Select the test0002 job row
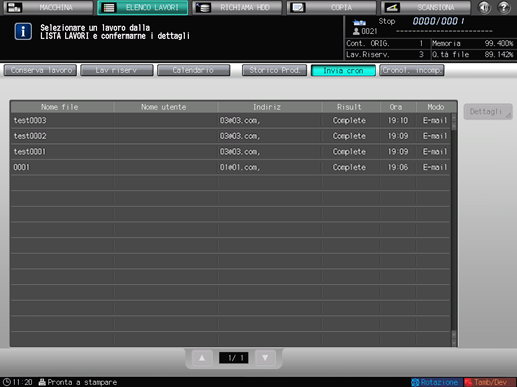 point(230,136)
